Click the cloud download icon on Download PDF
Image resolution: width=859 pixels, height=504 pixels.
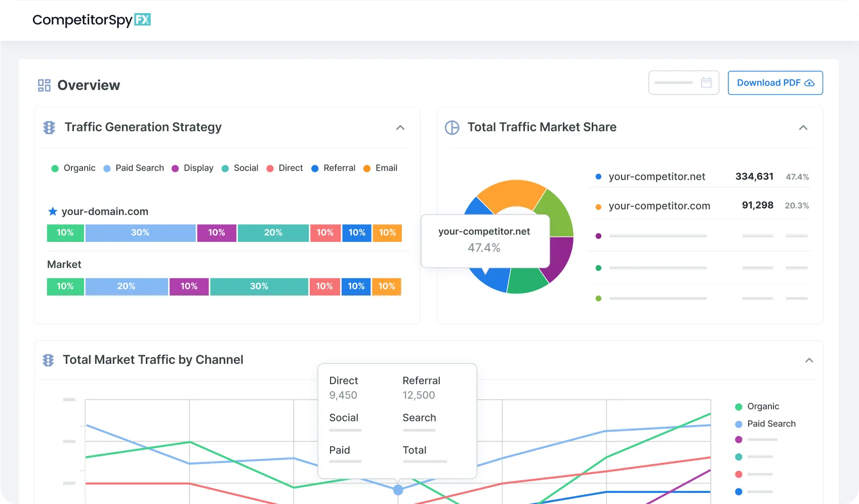(x=810, y=82)
